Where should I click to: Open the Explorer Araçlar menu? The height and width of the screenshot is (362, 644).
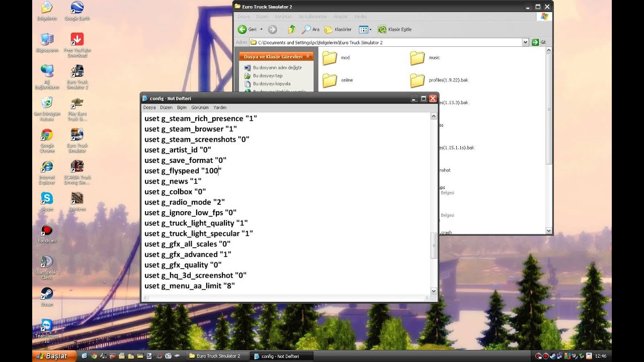[341, 17]
